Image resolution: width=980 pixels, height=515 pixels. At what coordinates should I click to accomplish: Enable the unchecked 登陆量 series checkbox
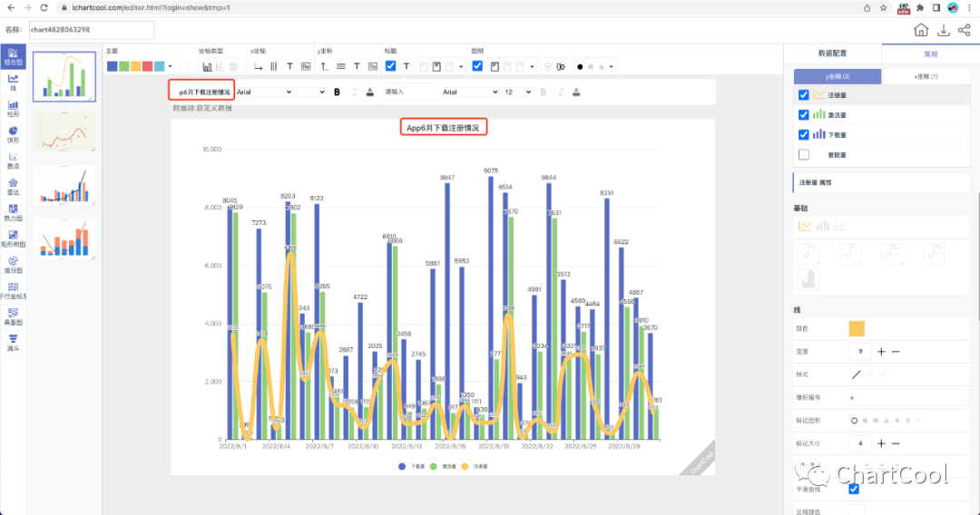point(803,154)
